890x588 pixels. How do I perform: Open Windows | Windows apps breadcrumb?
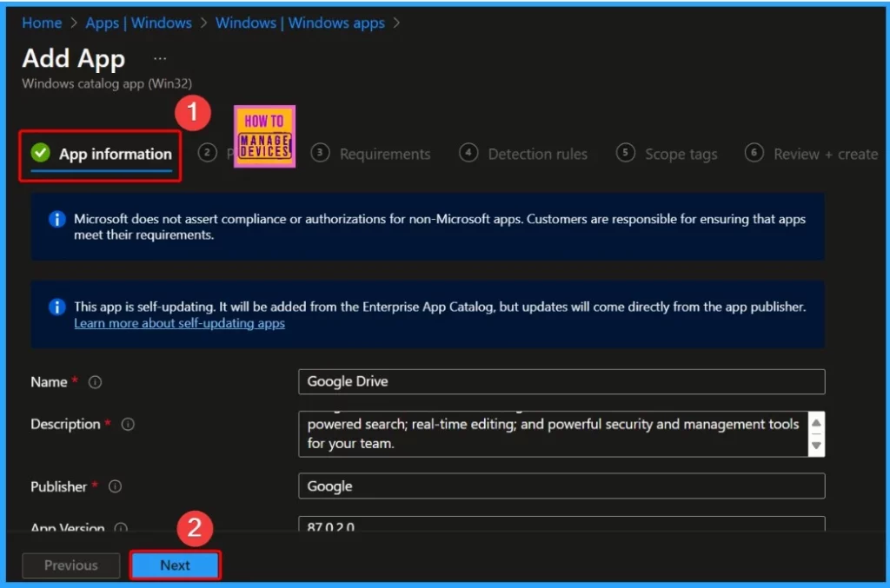[300, 23]
